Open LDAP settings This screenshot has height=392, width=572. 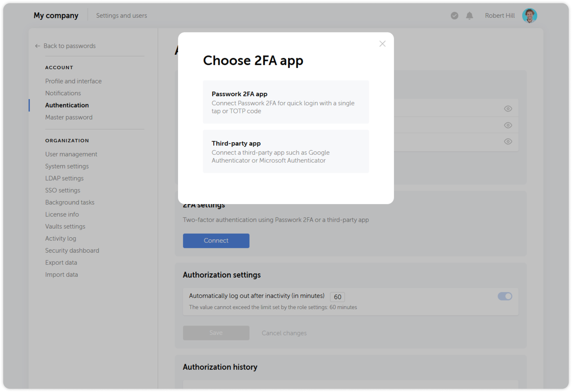pyautogui.click(x=65, y=178)
